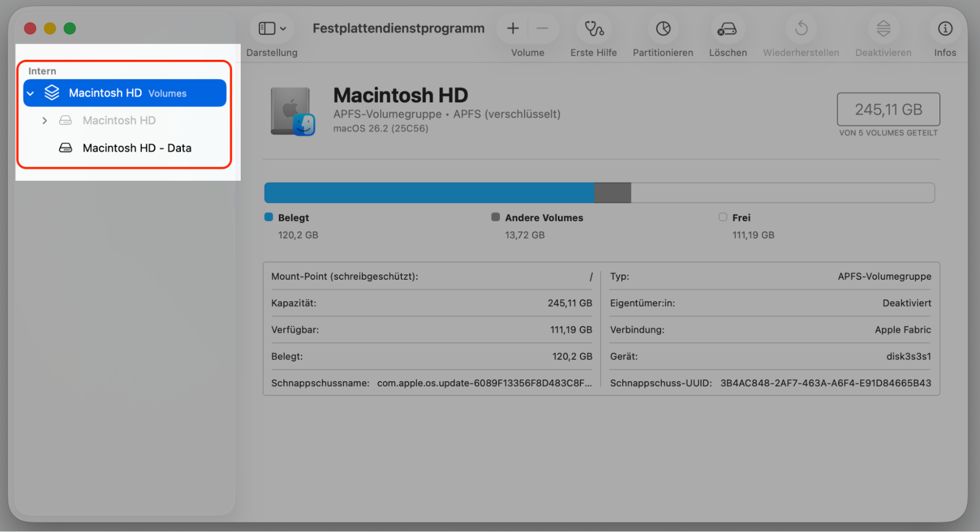Click the red window close button
The height and width of the screenshot is (532, 980).
coord(30,28)
